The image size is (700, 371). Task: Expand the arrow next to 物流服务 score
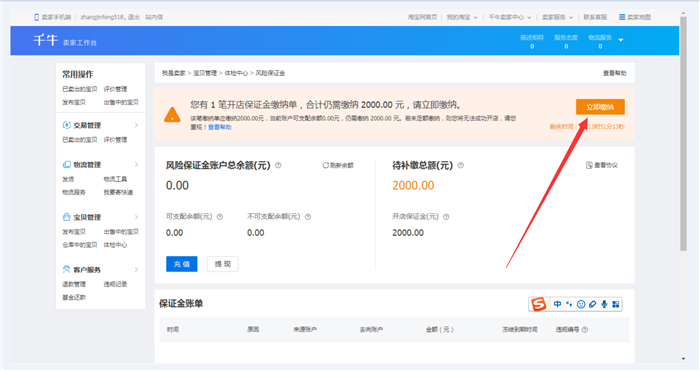(x=621, y=40)
